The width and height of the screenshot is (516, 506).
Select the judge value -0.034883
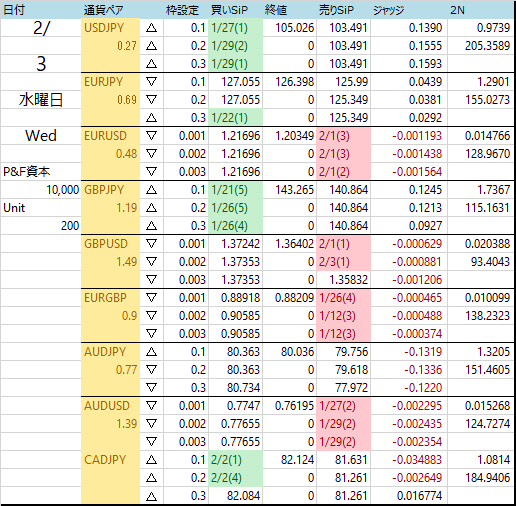pos(417,460)
